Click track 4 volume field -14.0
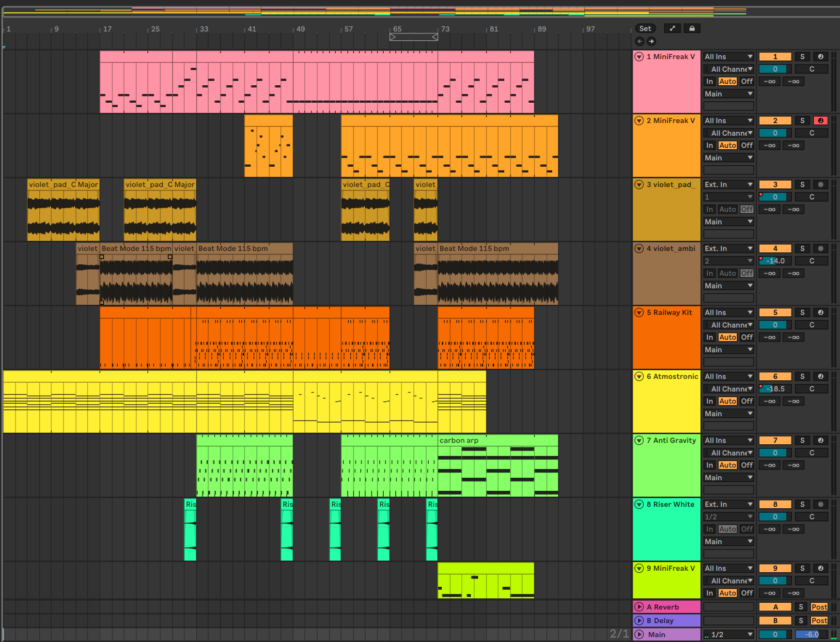This screenshot has height=642, width=840. click(775, 261)
